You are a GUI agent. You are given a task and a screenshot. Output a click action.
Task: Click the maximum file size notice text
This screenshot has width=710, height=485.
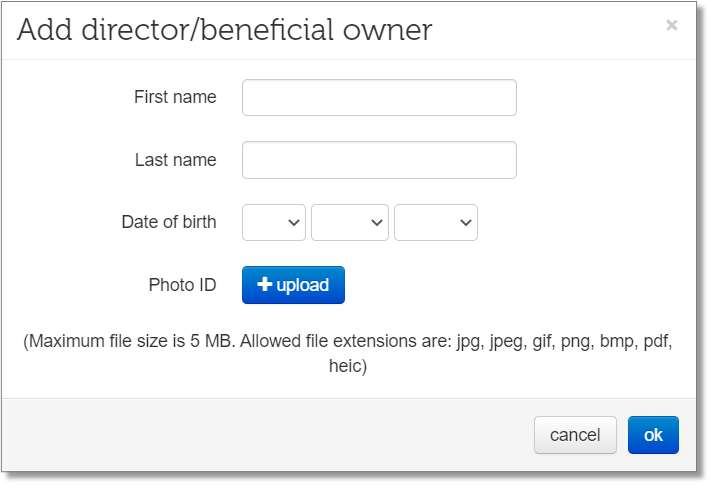pos(348,353)
